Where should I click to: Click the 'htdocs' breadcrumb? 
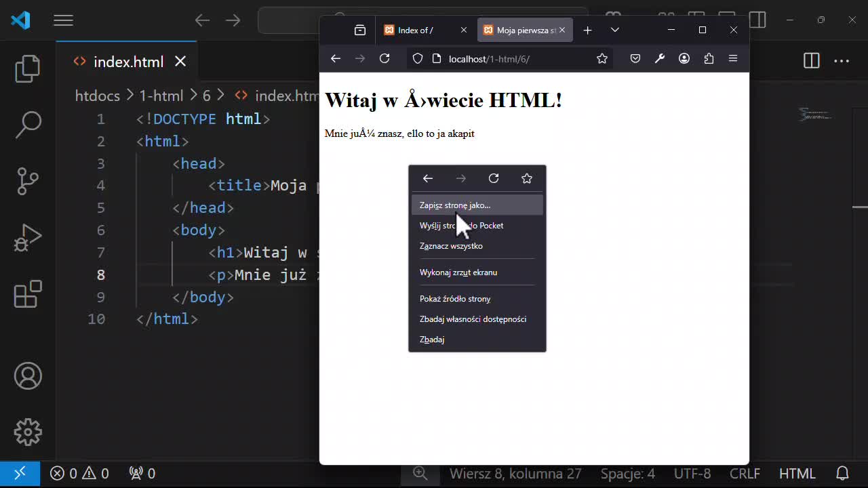(98, 96)
